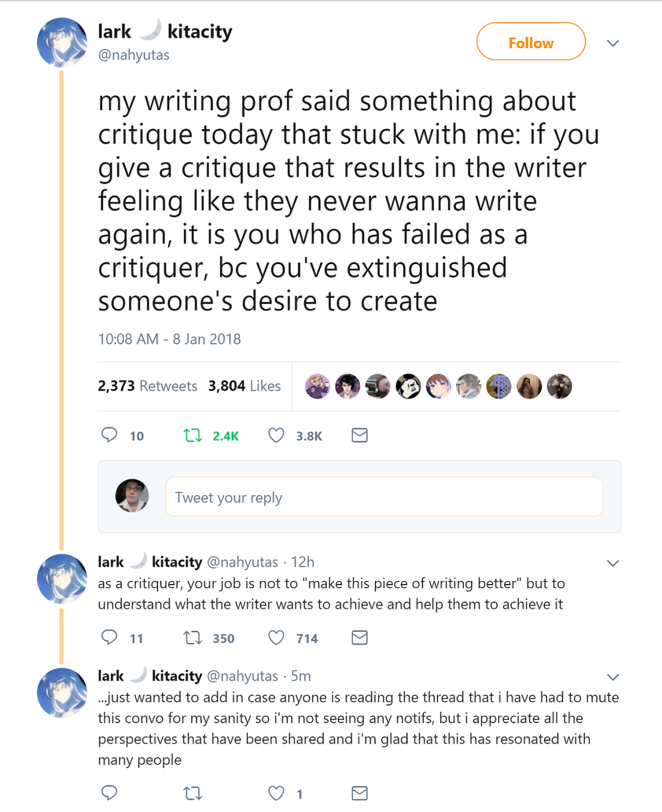Like the last tweet with 1 like
This screenshot has width=662, height=812.
[276, 793]
